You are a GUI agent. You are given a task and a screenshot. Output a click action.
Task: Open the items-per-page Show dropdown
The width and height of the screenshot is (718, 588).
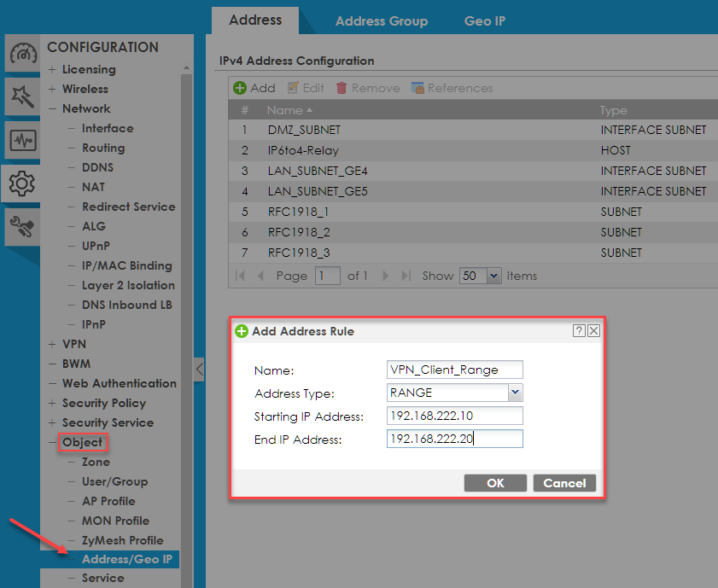click(493, 276)
